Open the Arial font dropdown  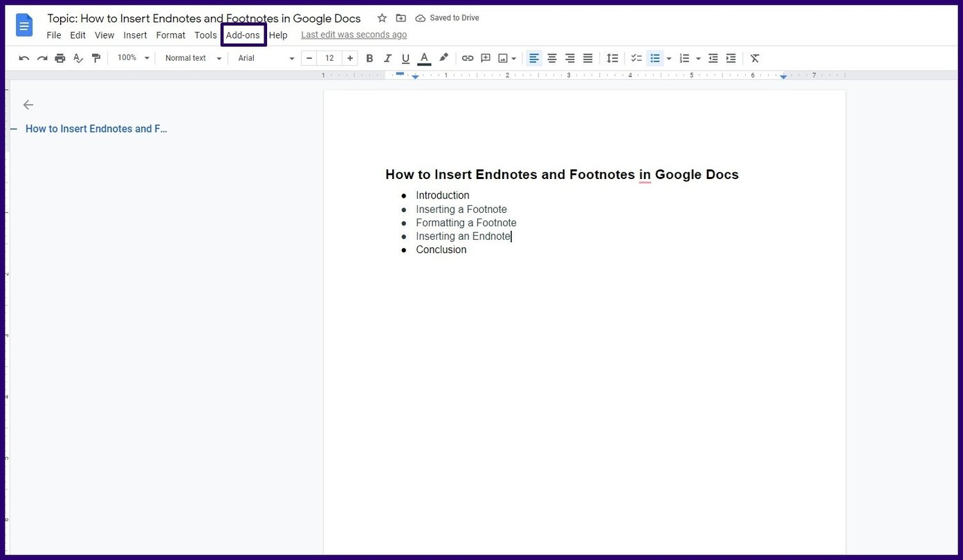pyautogui.click(x=266, y=58)
